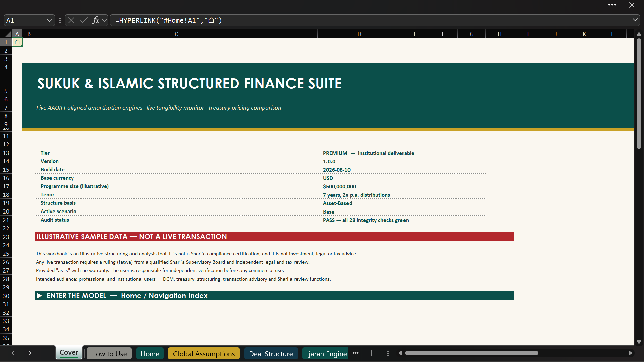Click the vertical scroll down arrow
Image resolution: width=644 pixels, height=362 pixels.
click(639, 342)
